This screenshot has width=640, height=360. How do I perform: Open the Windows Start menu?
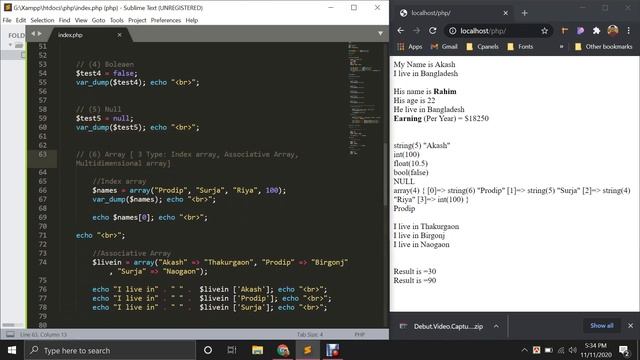click(12, 350)
